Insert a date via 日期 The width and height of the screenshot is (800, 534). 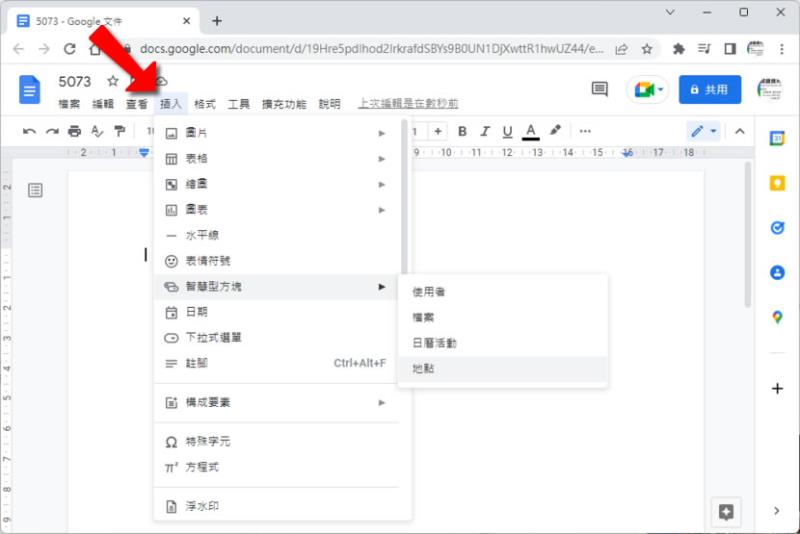(x=276, y=312)
